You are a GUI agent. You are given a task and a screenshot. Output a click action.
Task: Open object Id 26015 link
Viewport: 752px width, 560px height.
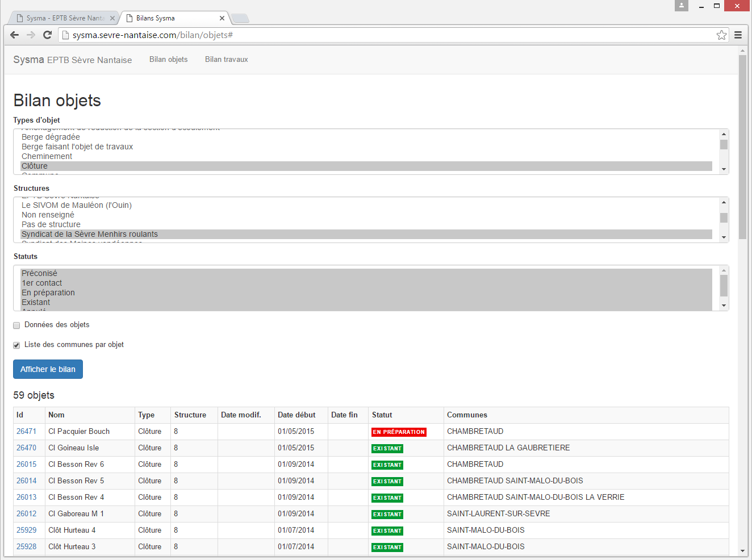[26, 464]
